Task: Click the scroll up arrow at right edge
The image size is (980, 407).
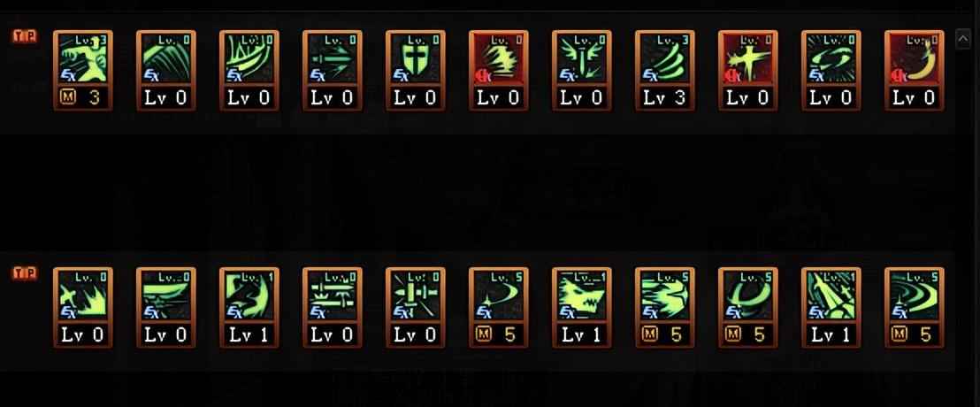Action: coord(962,40)
